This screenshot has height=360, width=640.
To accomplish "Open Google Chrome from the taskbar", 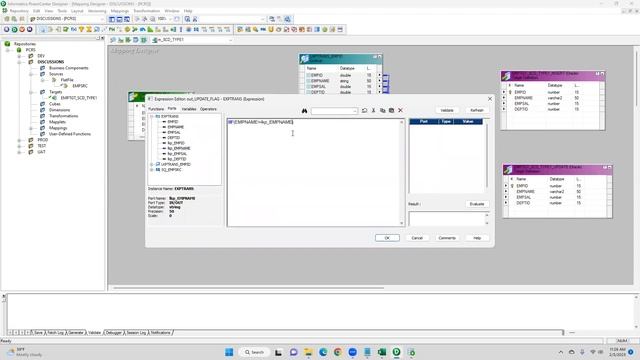I will tap(338, 352).
